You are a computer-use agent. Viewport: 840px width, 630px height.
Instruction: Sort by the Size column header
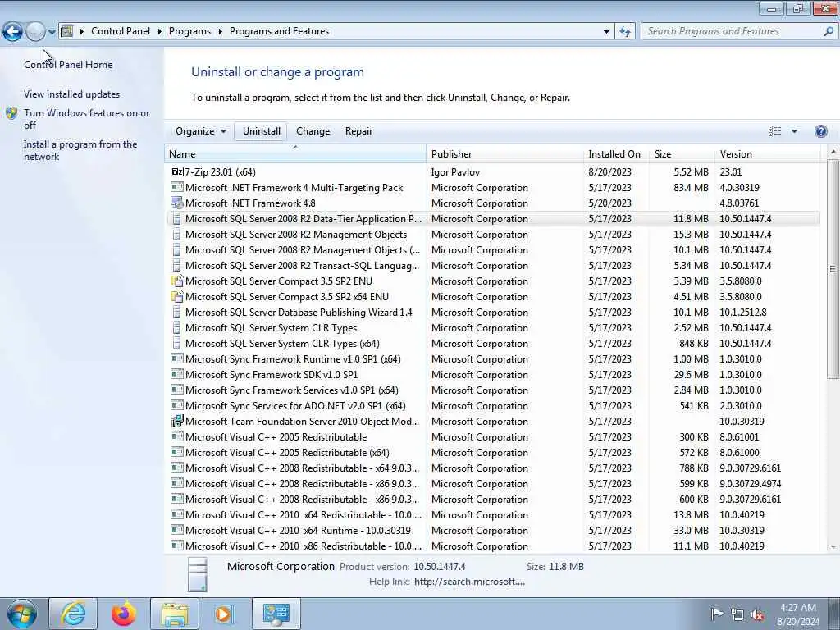tap(682, 153)
